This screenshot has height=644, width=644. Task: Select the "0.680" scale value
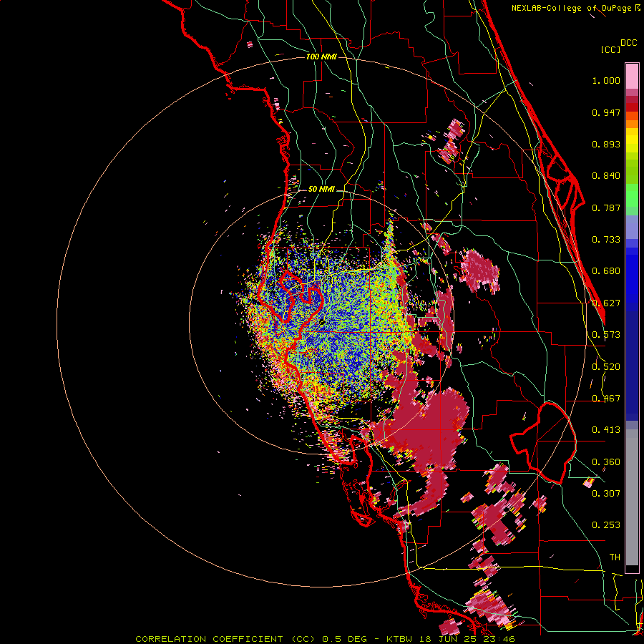606,271
